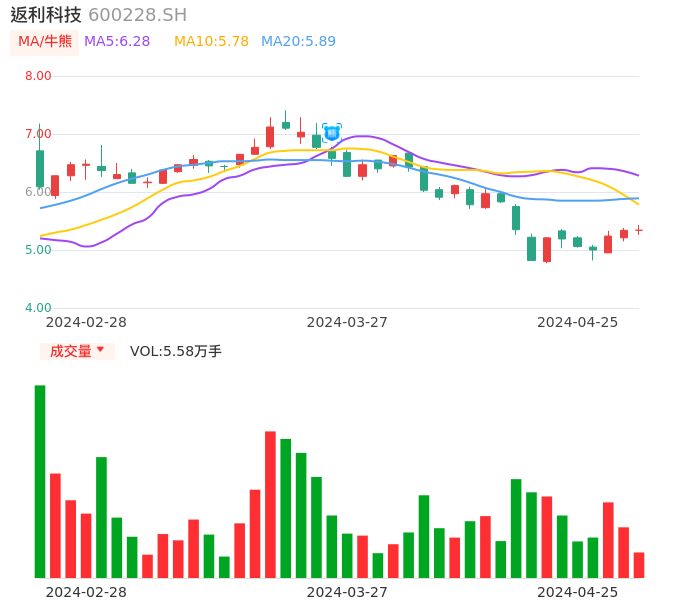Click the 2024-03-27 date under the volume chart

click(347, 592)
